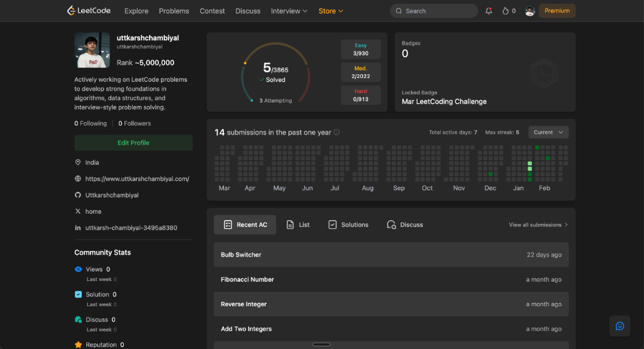
Task: Click the Hard 0/913 stat box
Action: coord(360,95)
